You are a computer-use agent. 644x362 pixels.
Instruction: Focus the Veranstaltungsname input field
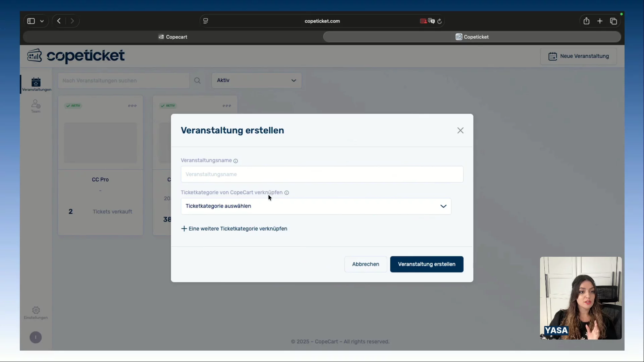coord(322,174)
